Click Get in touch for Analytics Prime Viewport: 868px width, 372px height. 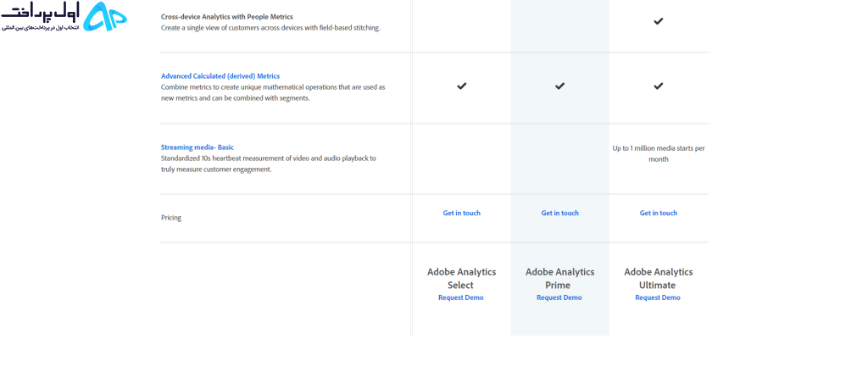[559, 214]
